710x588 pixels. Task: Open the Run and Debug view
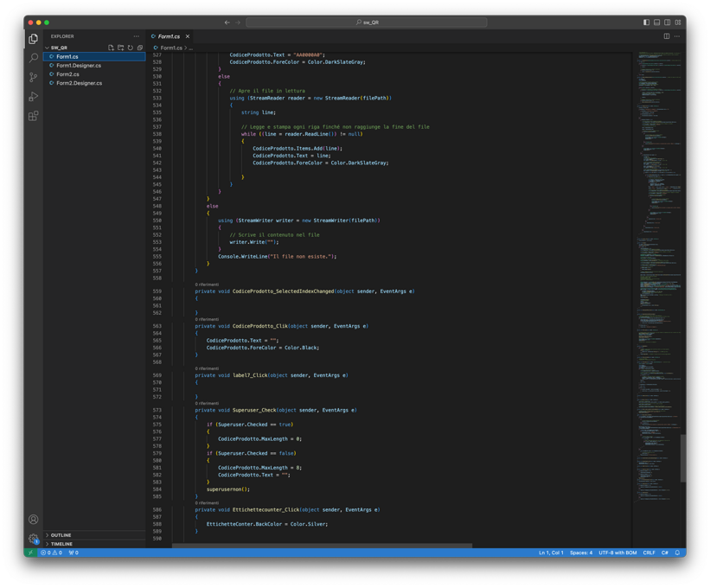click(33, 97)
